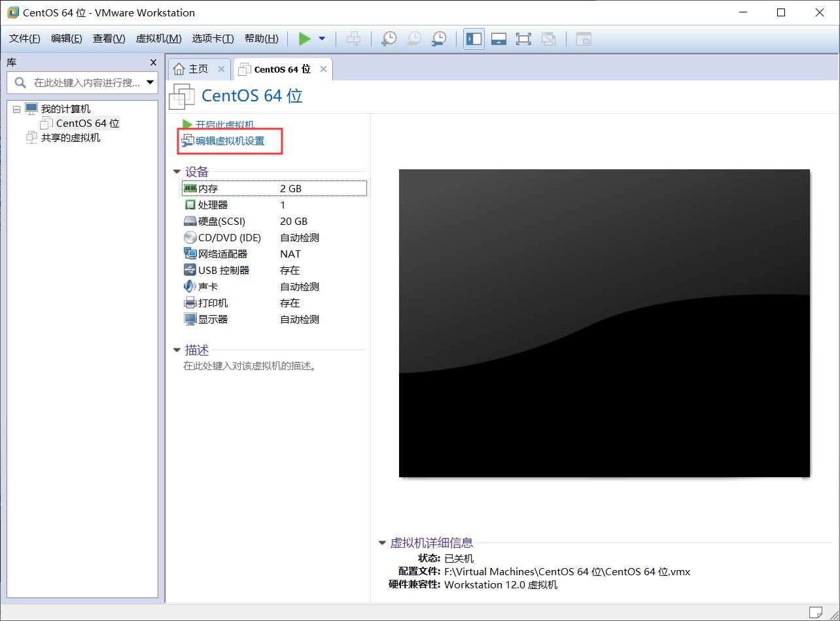Click the send Ctrl+Alt+Del toolbar icon
The width and height of the screenshot is (840, 621).
(353, 39)
